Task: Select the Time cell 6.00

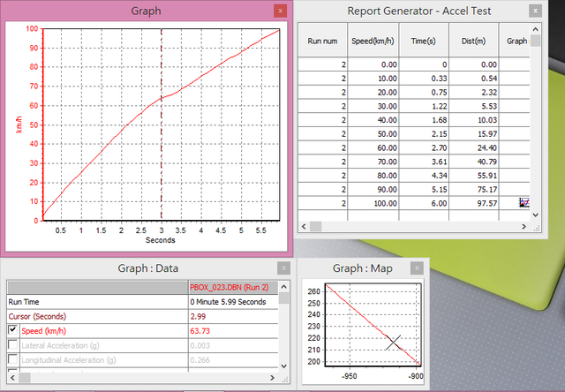Action: (x=424, y=203)
